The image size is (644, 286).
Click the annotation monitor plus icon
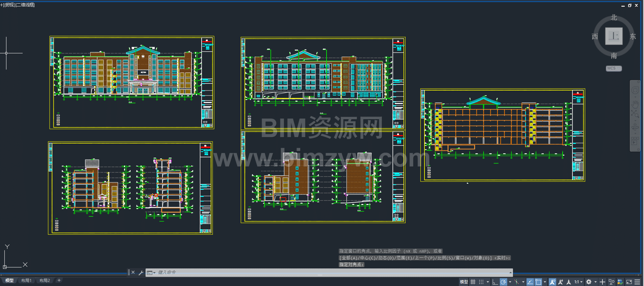(602, 282)
